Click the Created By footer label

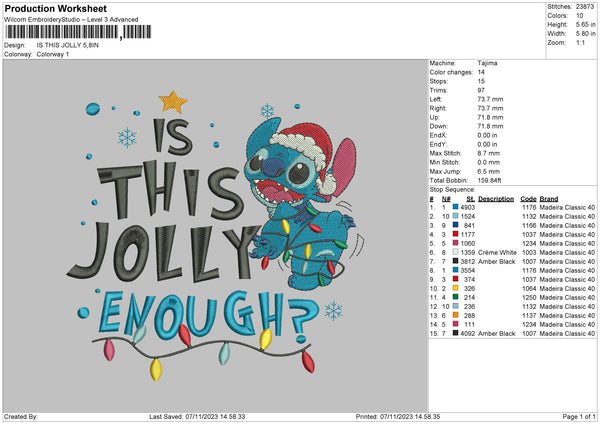pos(21,416)
